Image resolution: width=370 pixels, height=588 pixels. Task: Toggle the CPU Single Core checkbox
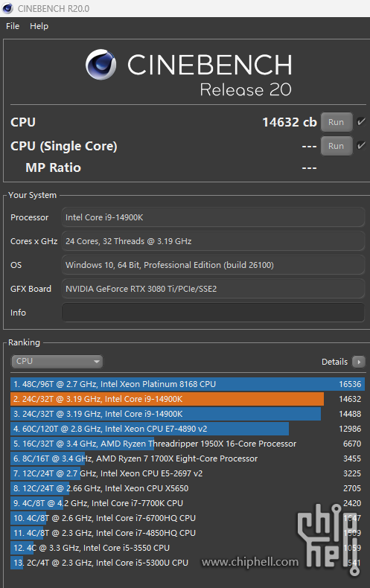(x=361, y=145)
